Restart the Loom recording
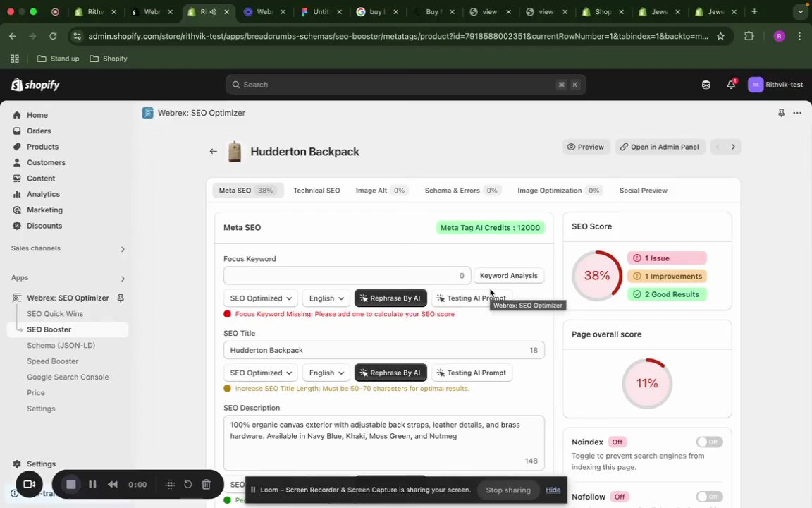This screenshot has width=812, height=508. coord(188,484)
